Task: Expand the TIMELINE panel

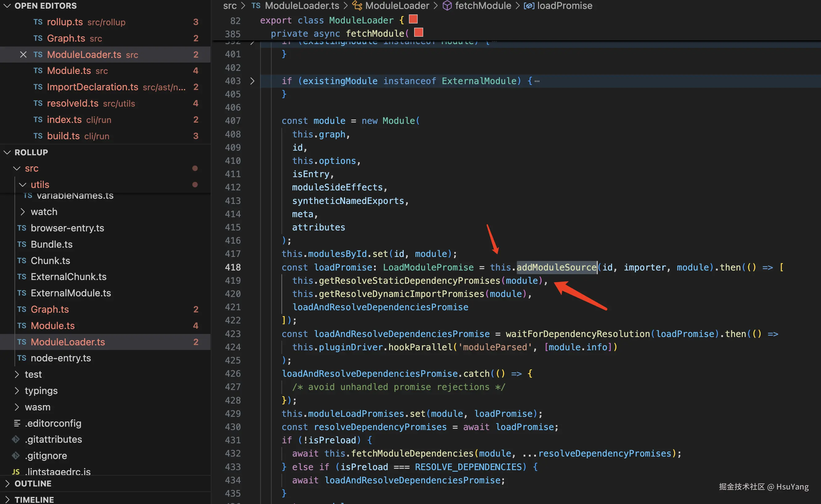Action: 7,499
